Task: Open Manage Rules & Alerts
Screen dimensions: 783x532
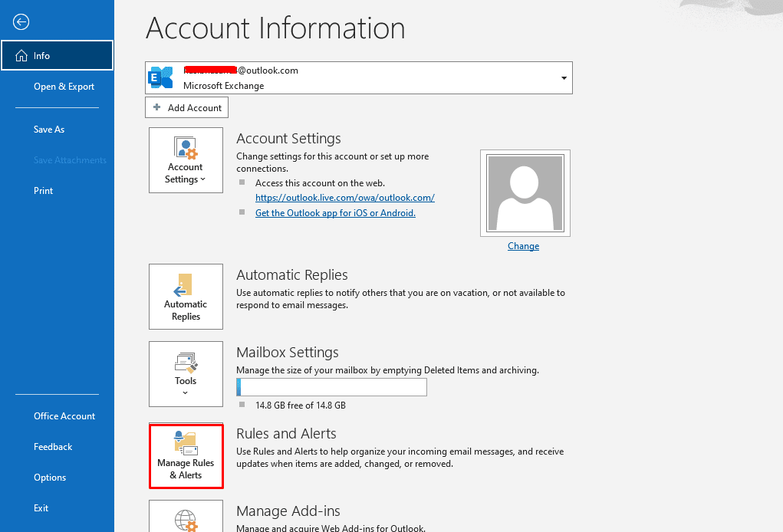Action: click(186, 456)
